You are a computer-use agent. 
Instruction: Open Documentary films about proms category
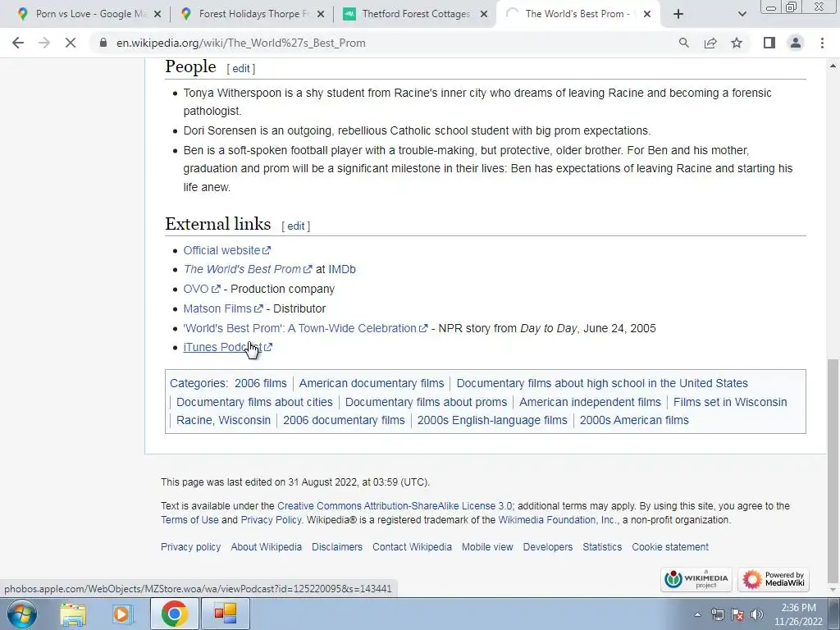click(x=426, y=402)
